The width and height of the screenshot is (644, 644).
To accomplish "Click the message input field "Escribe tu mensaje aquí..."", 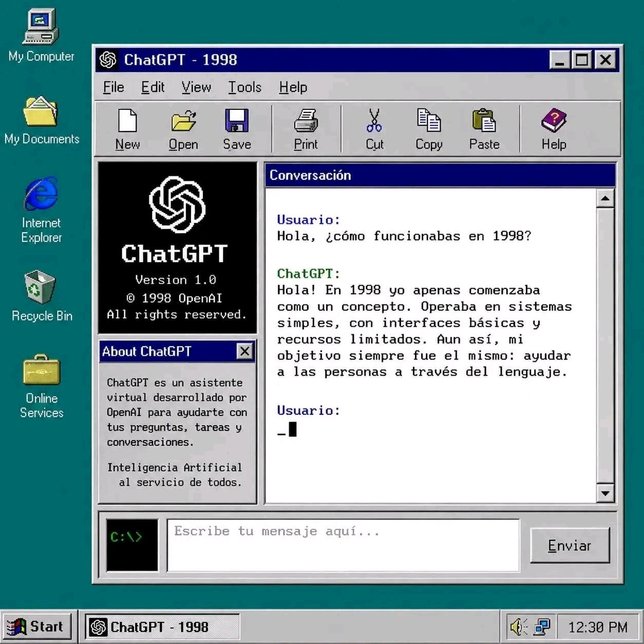I will pos(343,545).
